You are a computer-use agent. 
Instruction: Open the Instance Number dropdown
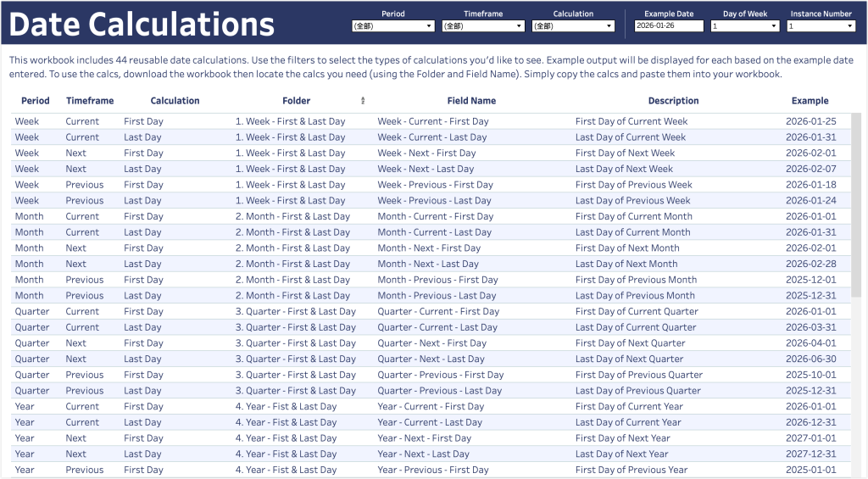tap(821, 26)
